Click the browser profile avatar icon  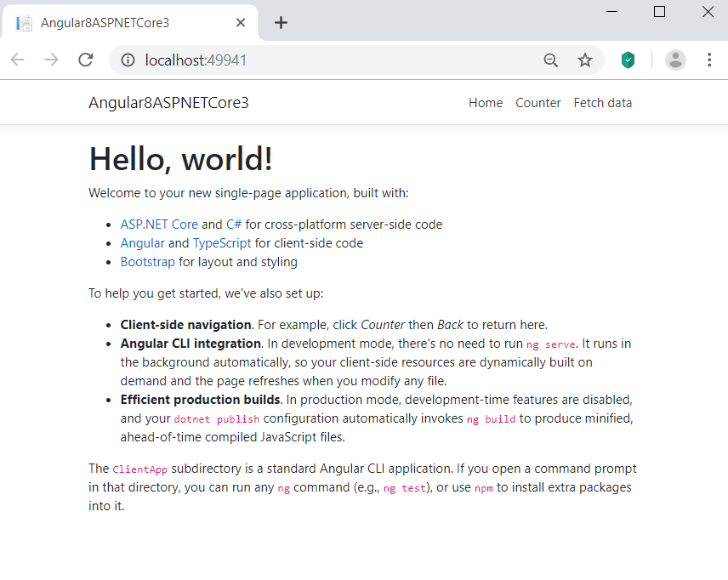point(675,60)
